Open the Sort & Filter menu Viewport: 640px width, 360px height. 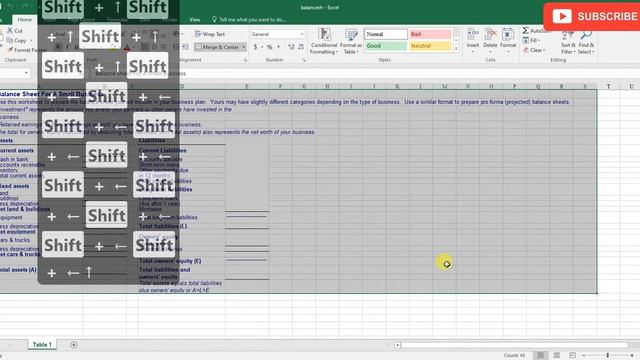click(x=568, y=42)
